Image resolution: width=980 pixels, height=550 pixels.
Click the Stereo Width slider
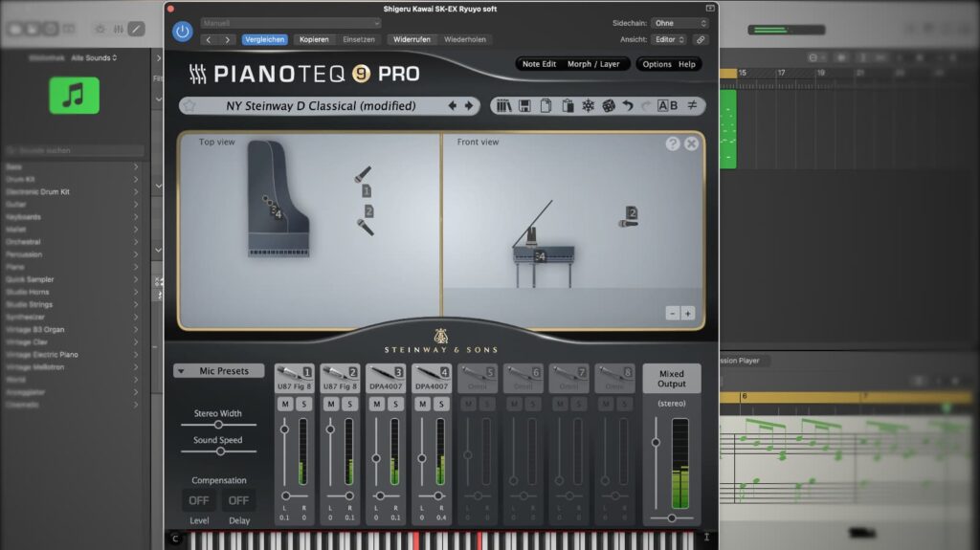coord(218,425)
